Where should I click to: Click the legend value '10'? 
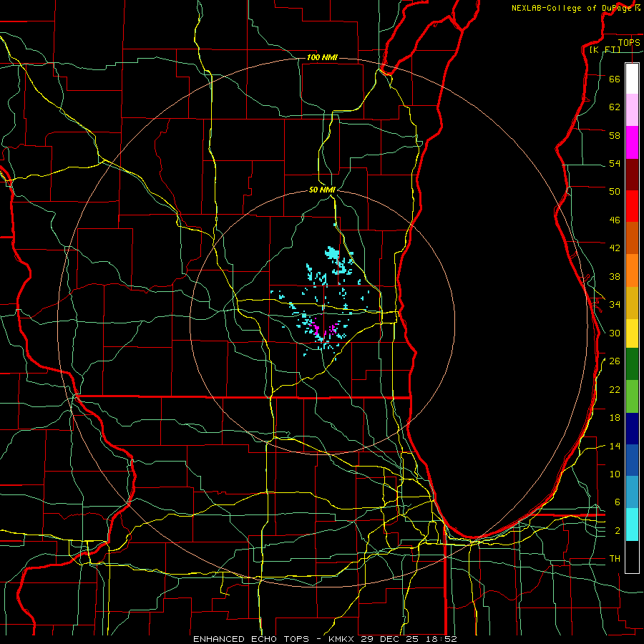pyautogui.click(x=615, y=474)
